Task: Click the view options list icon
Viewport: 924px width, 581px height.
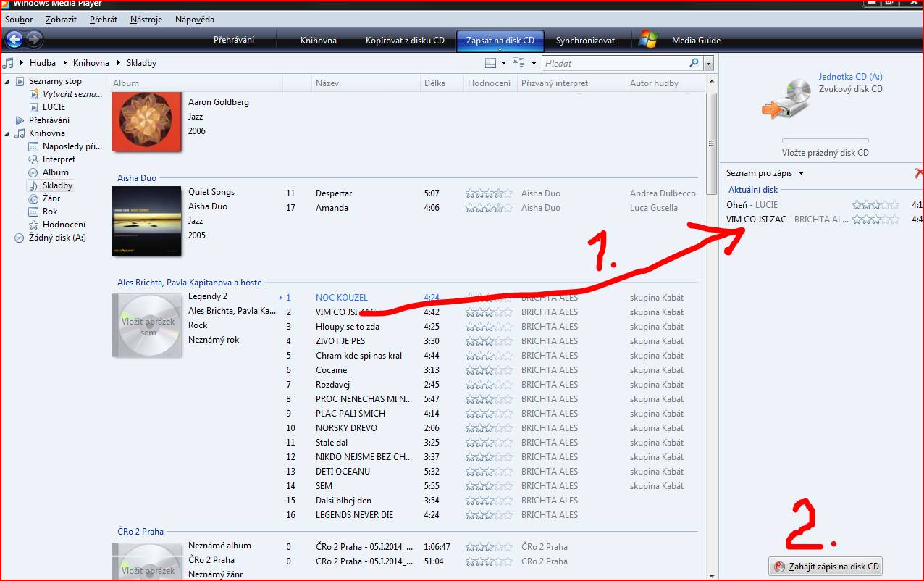Action: pyautogui.click(x=518, y=63)
